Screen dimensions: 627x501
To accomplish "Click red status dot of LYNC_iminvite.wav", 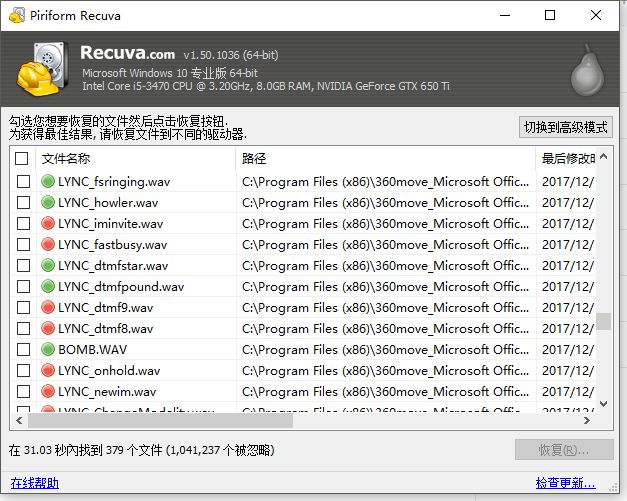I will tap(48, 224).
